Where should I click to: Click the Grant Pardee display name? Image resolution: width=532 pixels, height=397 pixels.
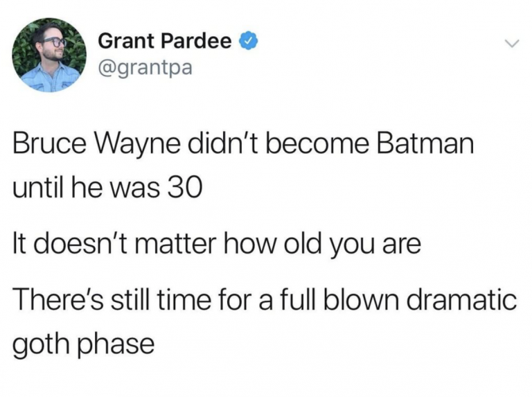pos(165,41)
